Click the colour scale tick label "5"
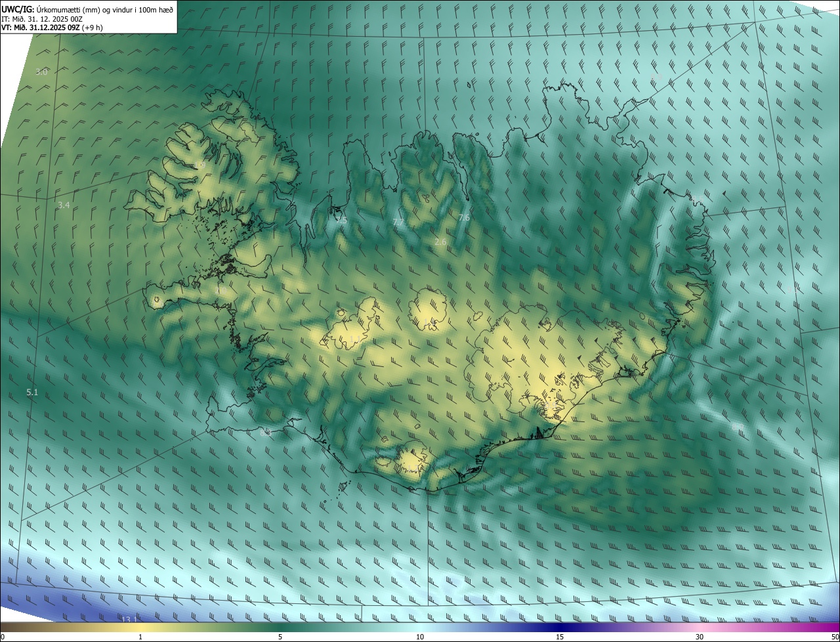Viewport: 840px width, 642px height. point(280,637)
